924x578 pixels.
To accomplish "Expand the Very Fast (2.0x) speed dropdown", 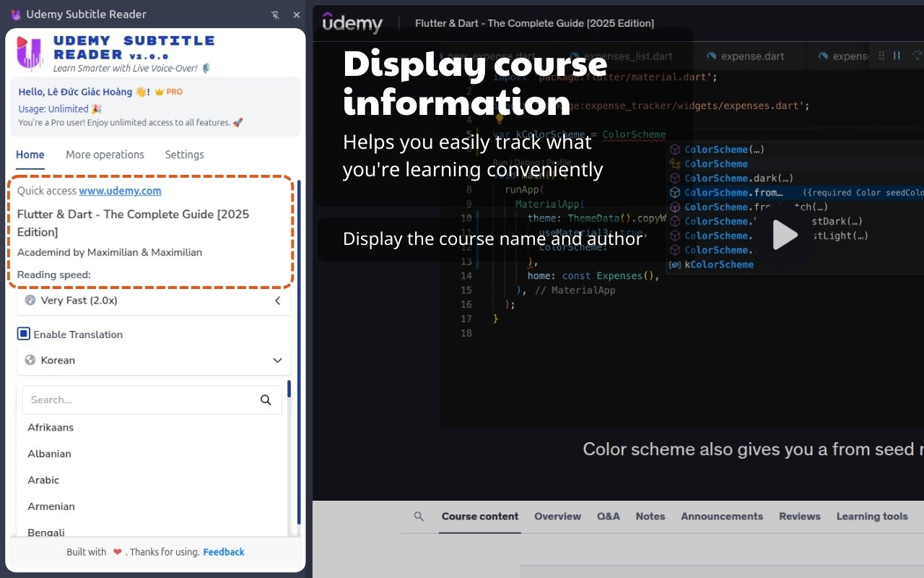I will coord(154,301).
